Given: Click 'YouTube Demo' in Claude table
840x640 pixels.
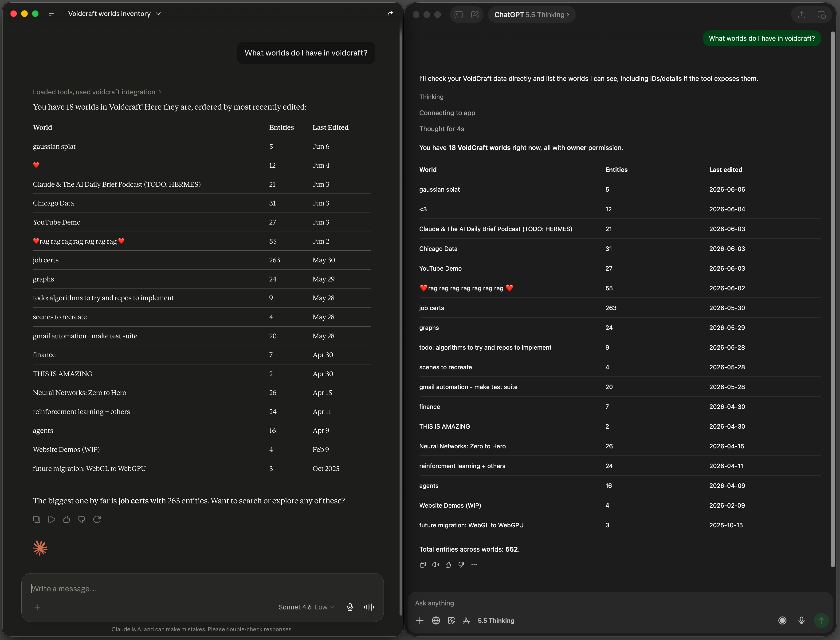Looking at the screenshot, I should [x=57, y=222].
